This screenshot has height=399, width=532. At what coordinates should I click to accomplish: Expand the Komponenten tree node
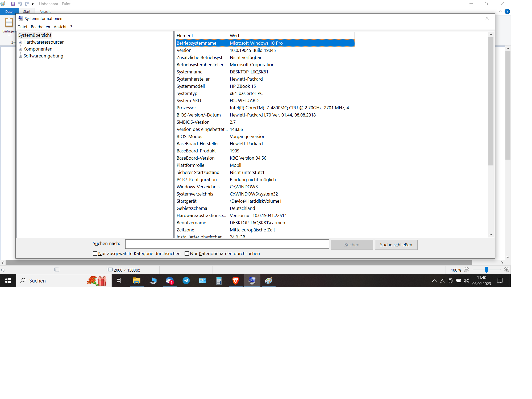20,49
